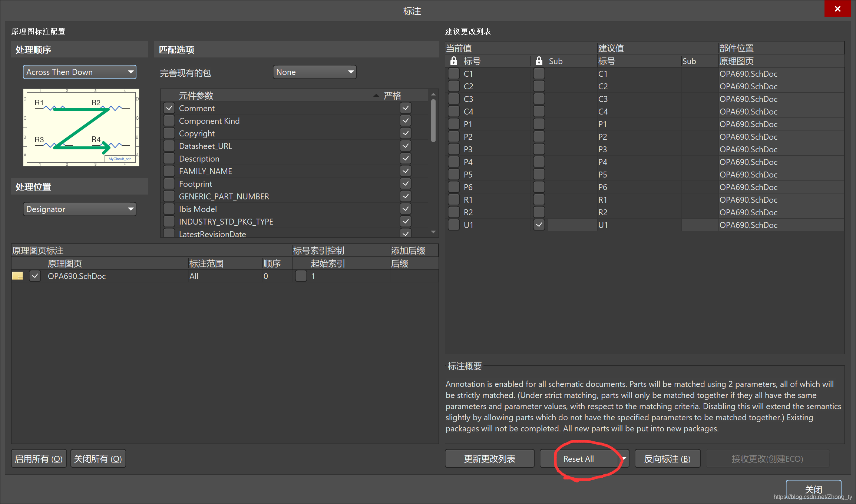Click the 更新更改列表 button

pyautogui.click(x=489, y=459)
